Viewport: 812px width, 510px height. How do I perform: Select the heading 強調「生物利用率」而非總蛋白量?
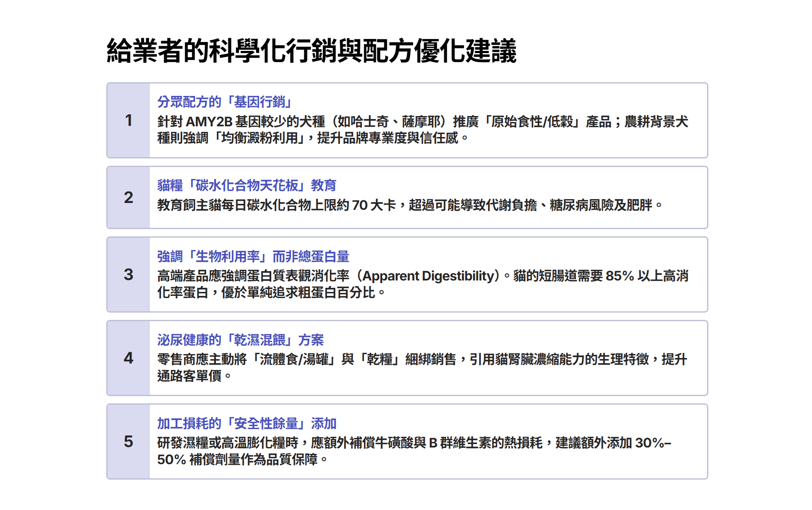coord(253,256)
